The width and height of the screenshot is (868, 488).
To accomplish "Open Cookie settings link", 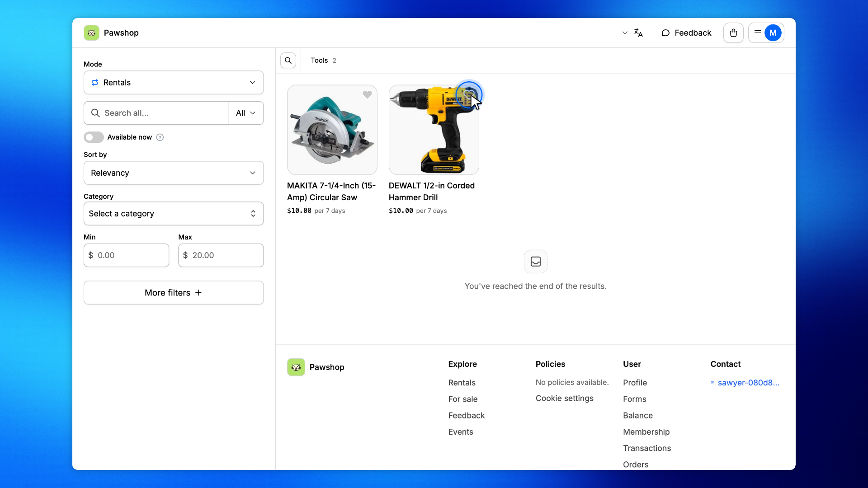I will pyautogui.click(x=564, y=399).
